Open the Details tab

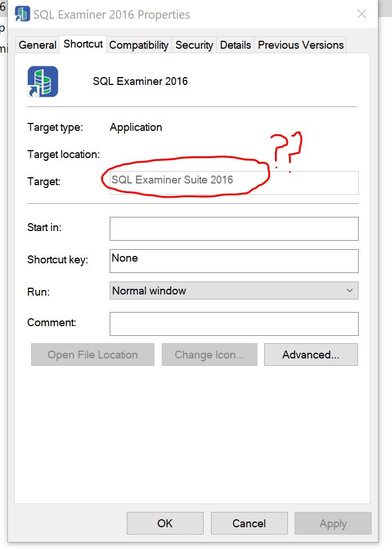[x=235, y=45]
